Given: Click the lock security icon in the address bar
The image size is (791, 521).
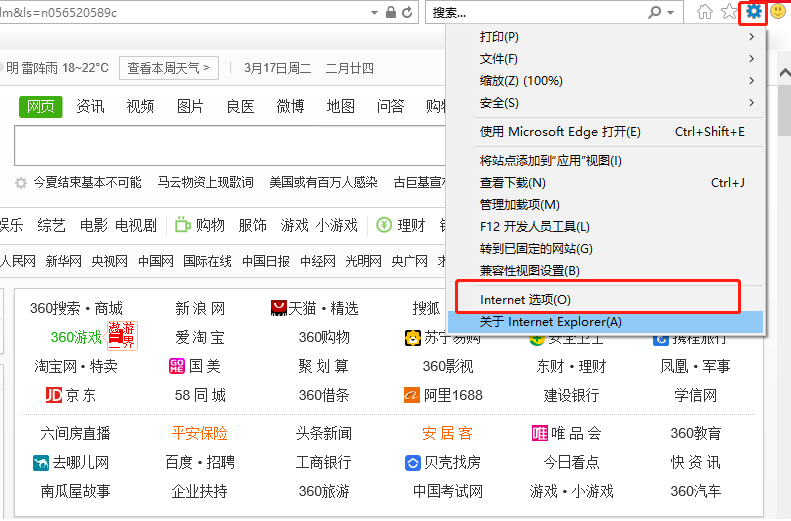Looking at the screenshot, I should pos(390,13).
